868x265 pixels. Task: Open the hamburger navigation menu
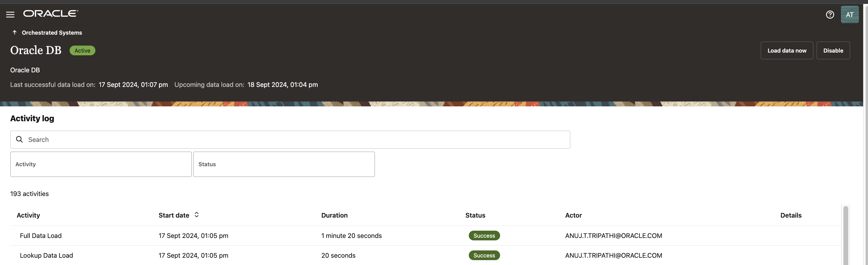coord(10,15)
